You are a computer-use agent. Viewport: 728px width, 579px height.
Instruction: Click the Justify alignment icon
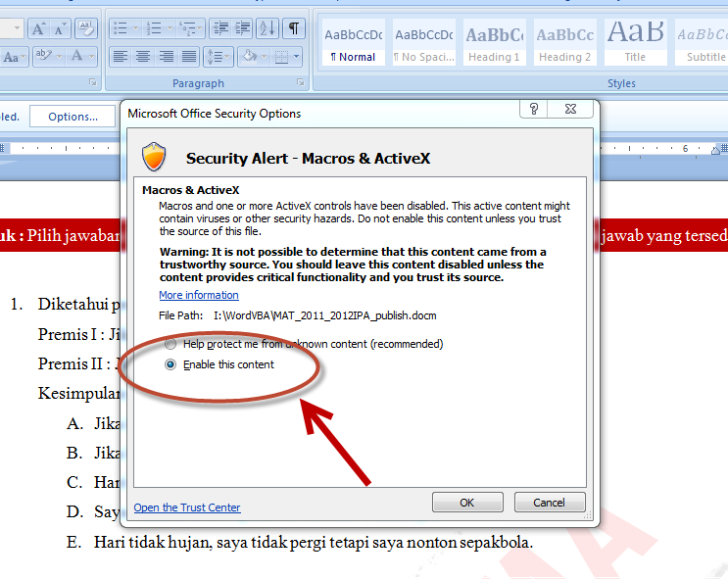[189, 57]
